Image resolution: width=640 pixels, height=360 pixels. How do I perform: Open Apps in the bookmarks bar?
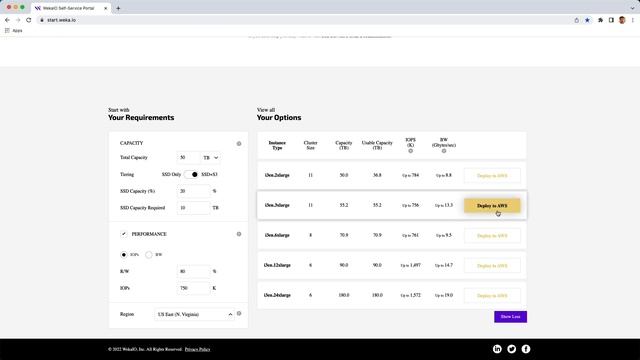(13, 31)
